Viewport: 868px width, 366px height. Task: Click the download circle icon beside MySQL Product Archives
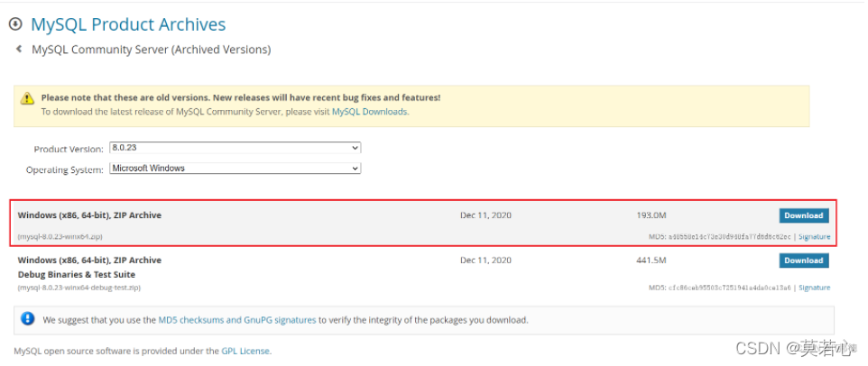click(x=15, y=24)
